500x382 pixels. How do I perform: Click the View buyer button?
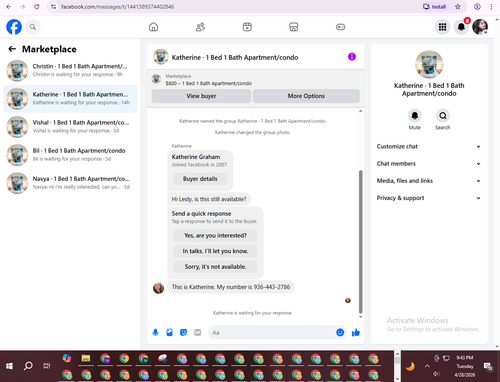(x=201, y=96)
